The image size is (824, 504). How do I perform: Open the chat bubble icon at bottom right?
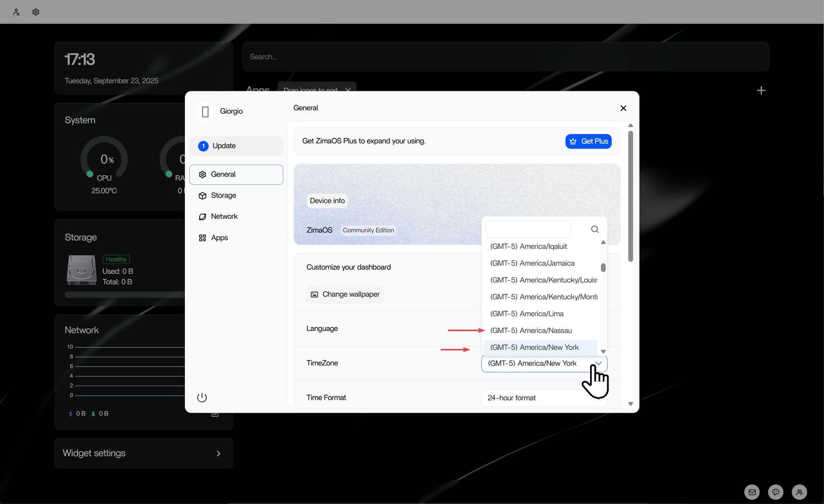(x=776, y=492)
